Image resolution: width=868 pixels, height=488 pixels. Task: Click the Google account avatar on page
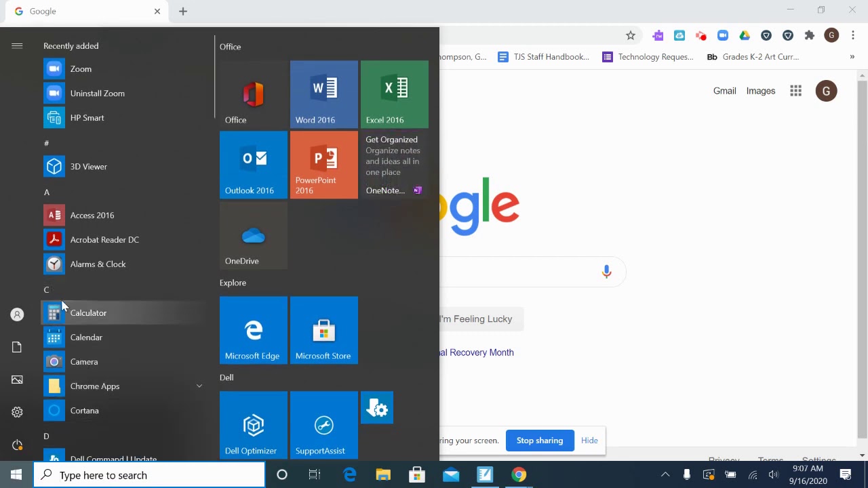(826, 91)
